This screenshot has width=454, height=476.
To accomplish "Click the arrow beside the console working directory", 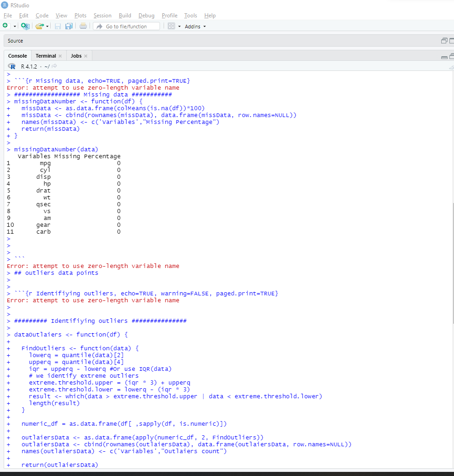I will pos(54,65).
